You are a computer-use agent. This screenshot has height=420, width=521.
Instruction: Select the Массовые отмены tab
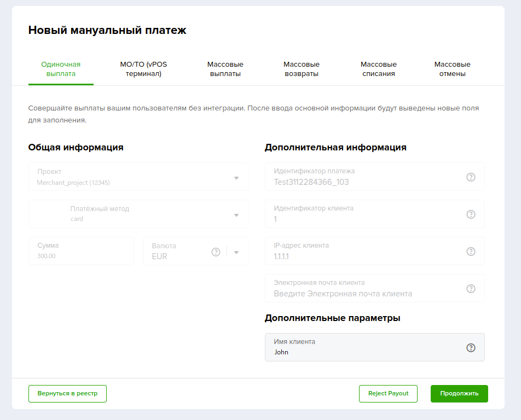coord(452,69)
